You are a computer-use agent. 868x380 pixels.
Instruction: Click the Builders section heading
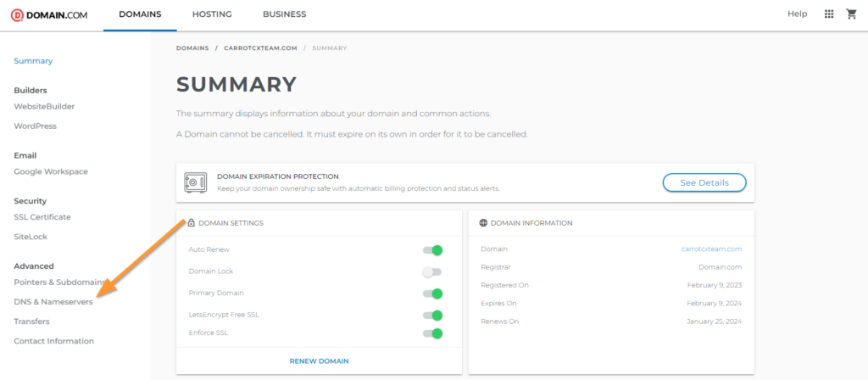click(x=31, y=90)
